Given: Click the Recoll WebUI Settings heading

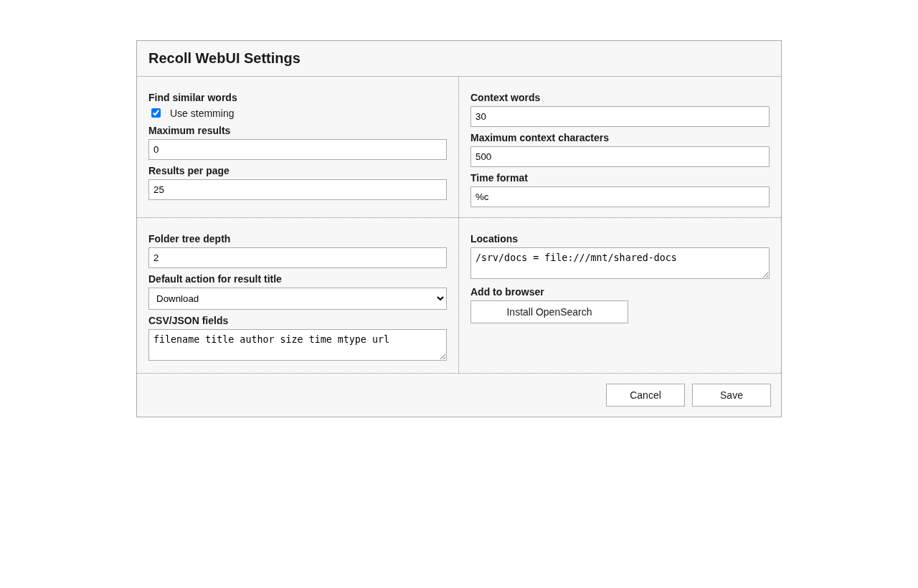Looking at the screenshot, I should [x=224, y=58].
